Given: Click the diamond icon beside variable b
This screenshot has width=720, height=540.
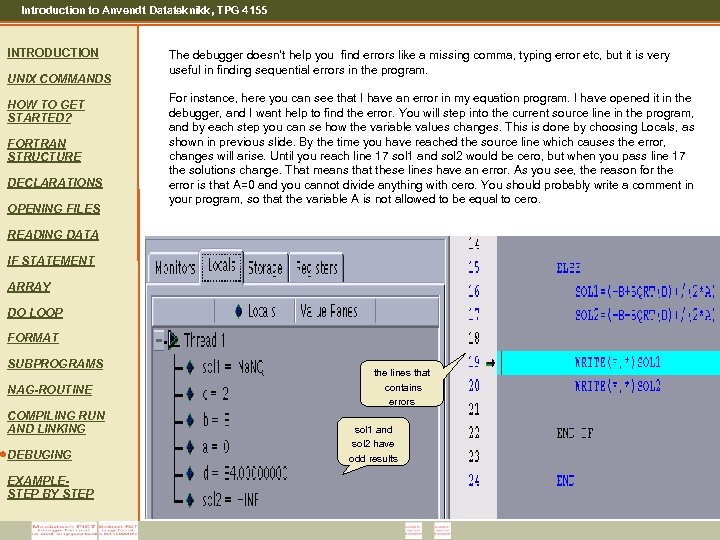Looking at the screenshot, I should coord(190,420).
